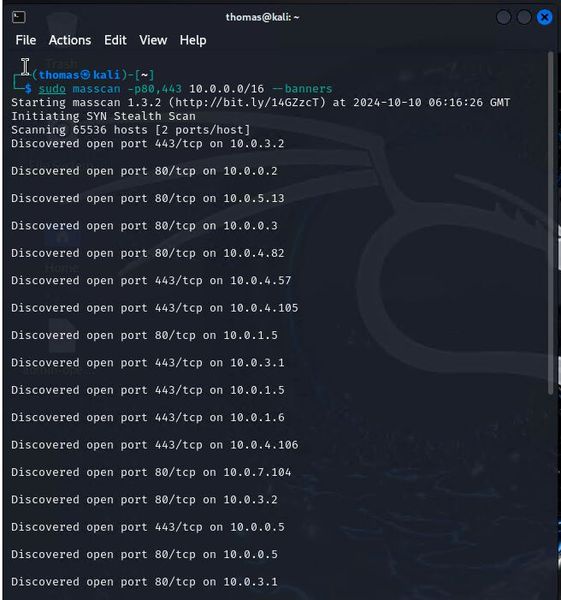Click the line with 443/tcp on 10.0.4.57
This screenshot has width=561, height=600.
(151, 280)
